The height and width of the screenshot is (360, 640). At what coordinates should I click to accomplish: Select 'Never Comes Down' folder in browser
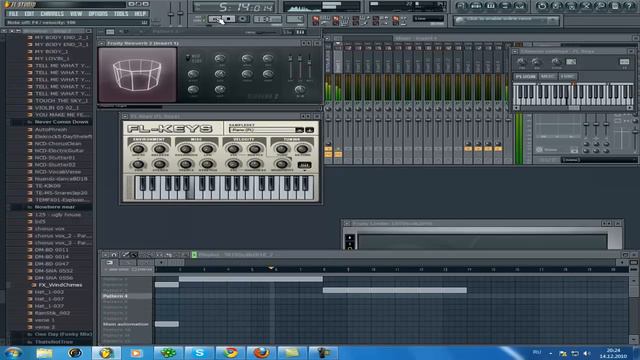(61, 122)
